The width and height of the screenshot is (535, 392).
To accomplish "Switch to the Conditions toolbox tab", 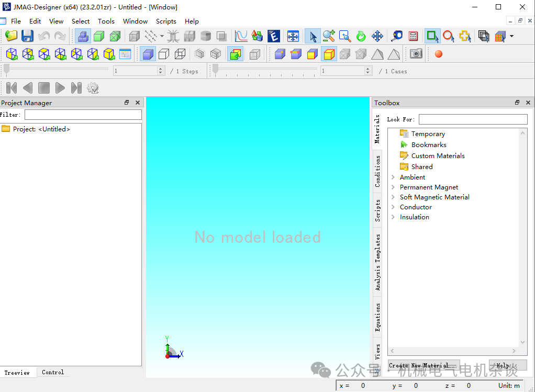I will pos(377,171).
